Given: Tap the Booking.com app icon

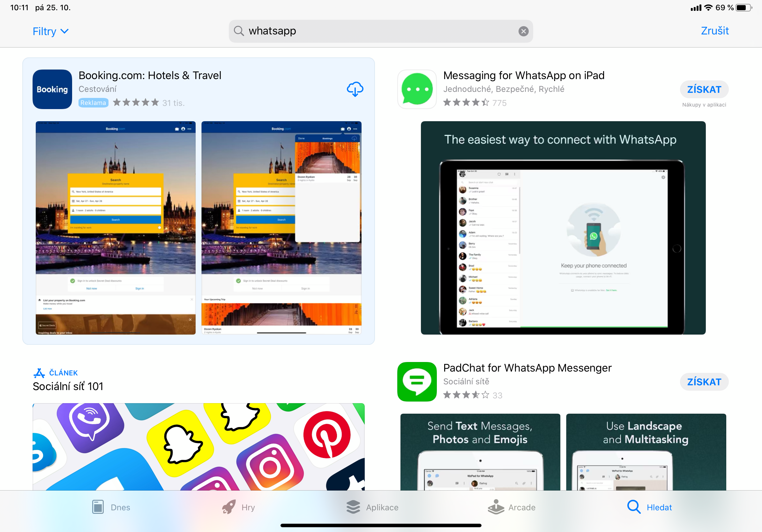Looking at the screenshot, I should pyautogui.click(x=52, y=89).
